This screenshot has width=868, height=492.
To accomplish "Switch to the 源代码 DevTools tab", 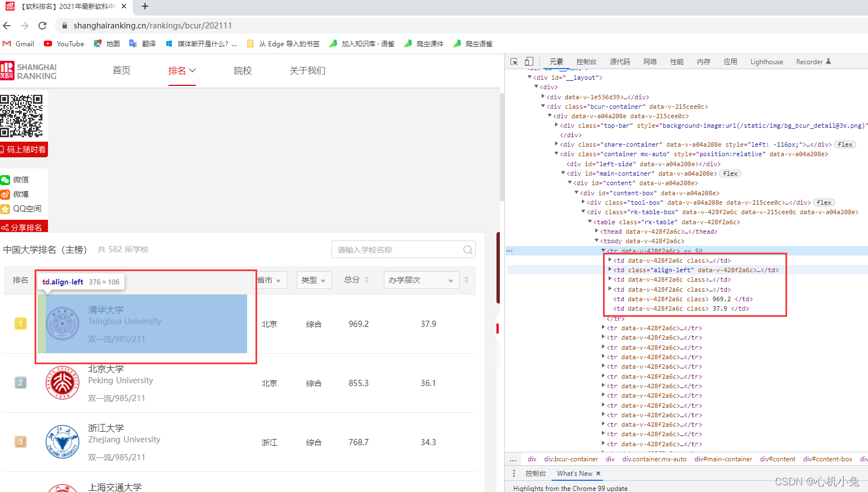I will click(620, 61).
